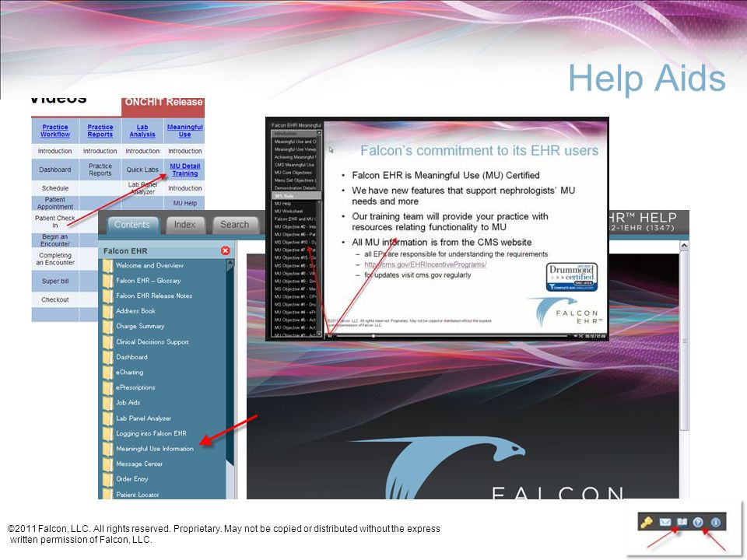Click the cms.gov EHRIncentivePrograms link
The image size is (747, 560).
pyautogui.click(x=426, y=264)
